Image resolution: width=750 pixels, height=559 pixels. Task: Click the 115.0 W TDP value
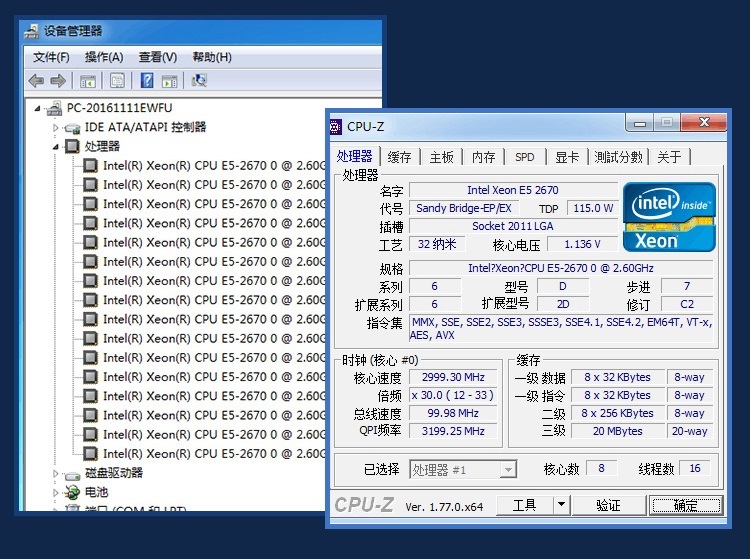(x=593, y=208)
